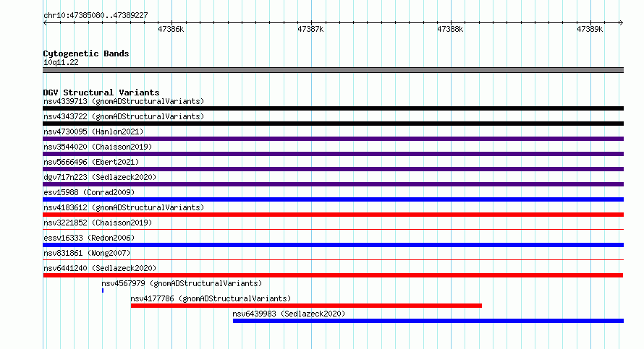Click the red bar under nsv4177786
This screenshot has height=349, width=644.
pos(306,306)
